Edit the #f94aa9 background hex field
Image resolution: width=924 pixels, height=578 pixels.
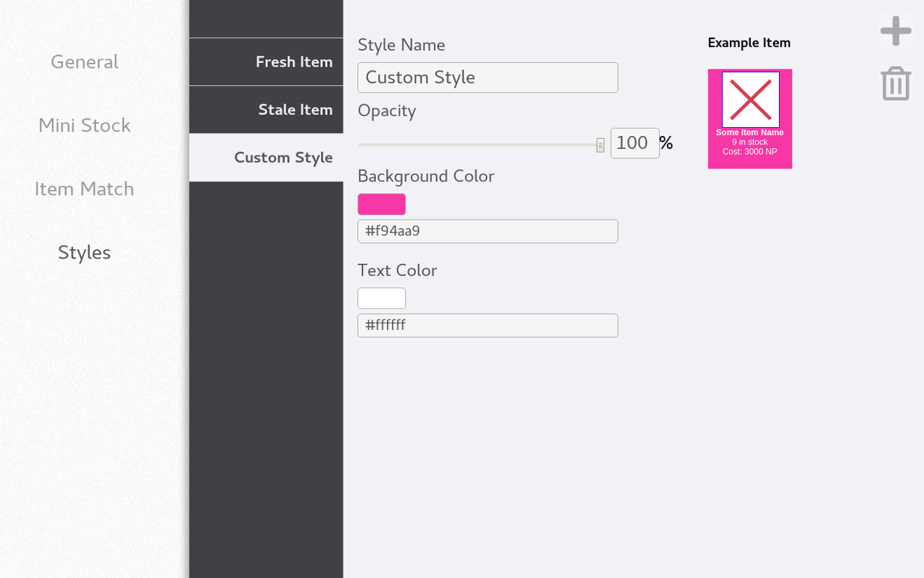tap(488, 231)
